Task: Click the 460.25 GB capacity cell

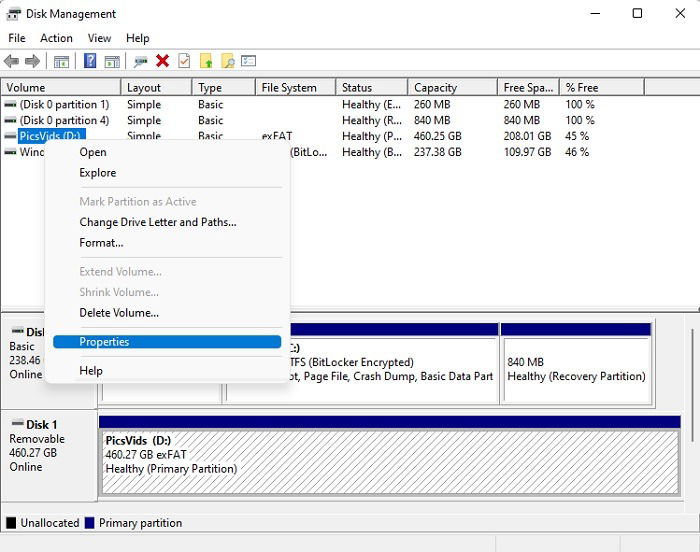Action: 438,136
